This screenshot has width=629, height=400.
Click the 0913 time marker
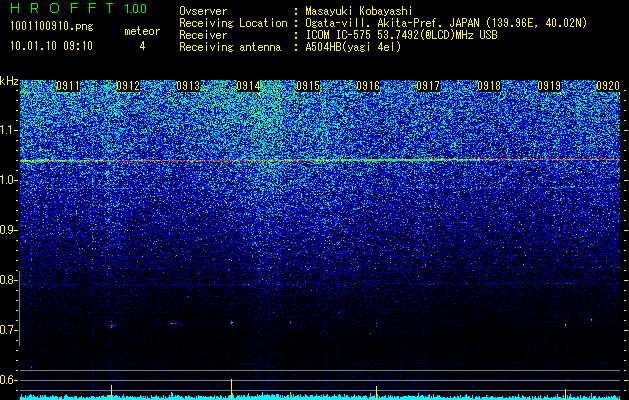[188, 86]
